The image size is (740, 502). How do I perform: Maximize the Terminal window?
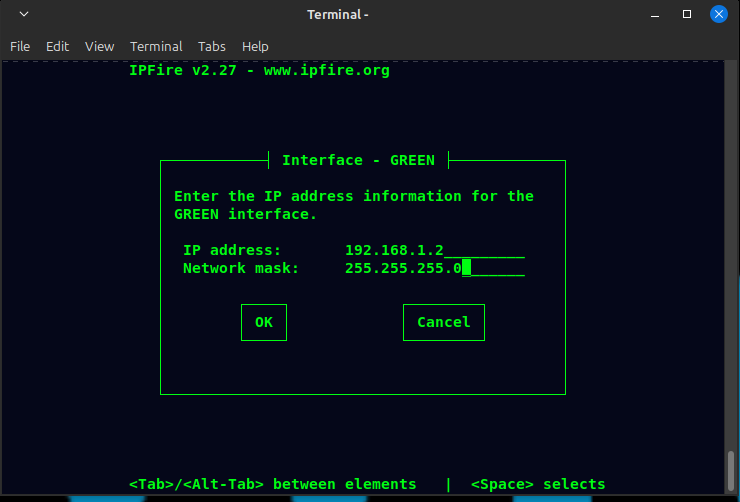coord(687,15)
